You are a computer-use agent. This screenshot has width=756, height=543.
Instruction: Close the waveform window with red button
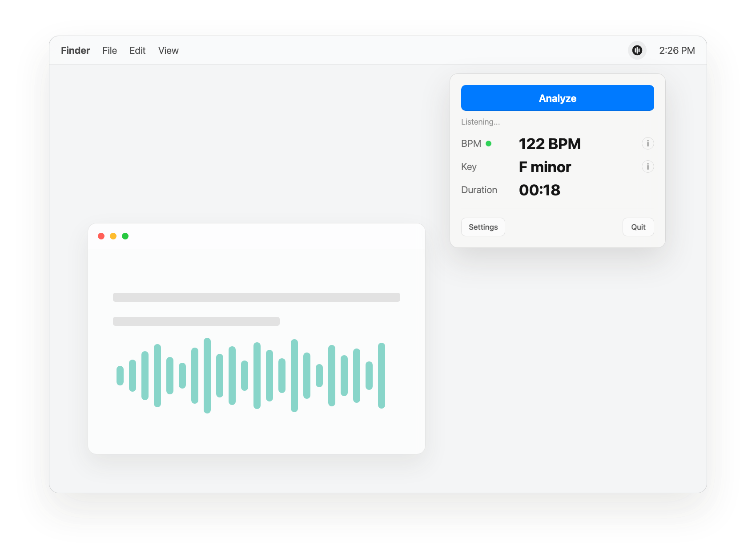[x=101, y=236]
